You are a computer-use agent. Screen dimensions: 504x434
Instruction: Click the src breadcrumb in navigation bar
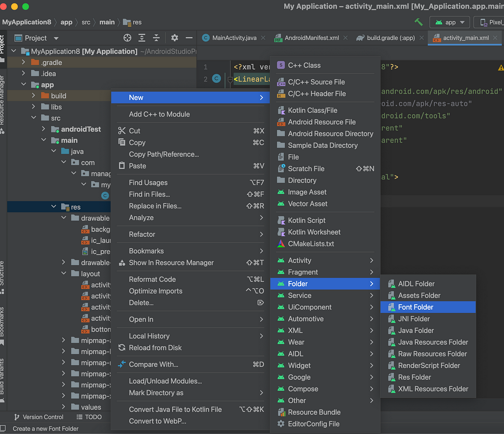(86, 22)
